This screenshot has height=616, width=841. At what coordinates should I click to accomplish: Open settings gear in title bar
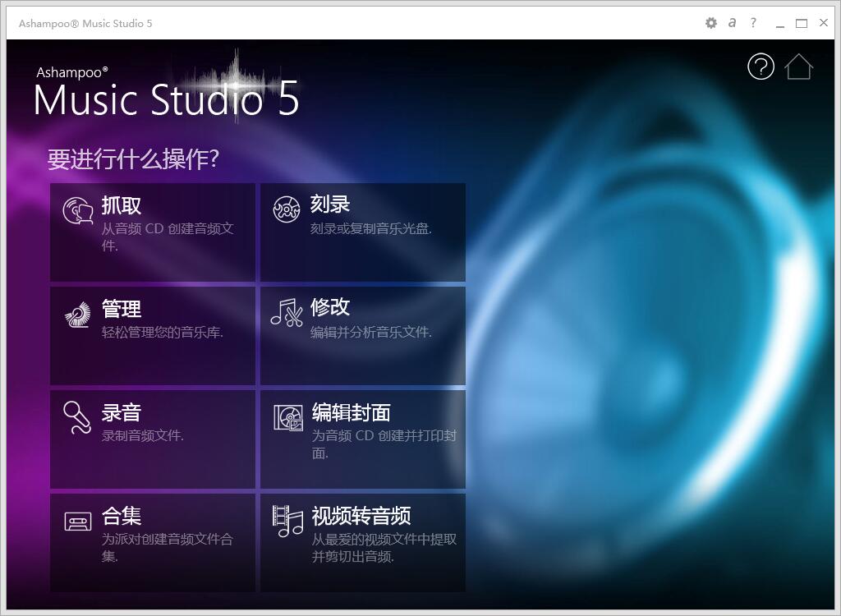coord(711,23)
